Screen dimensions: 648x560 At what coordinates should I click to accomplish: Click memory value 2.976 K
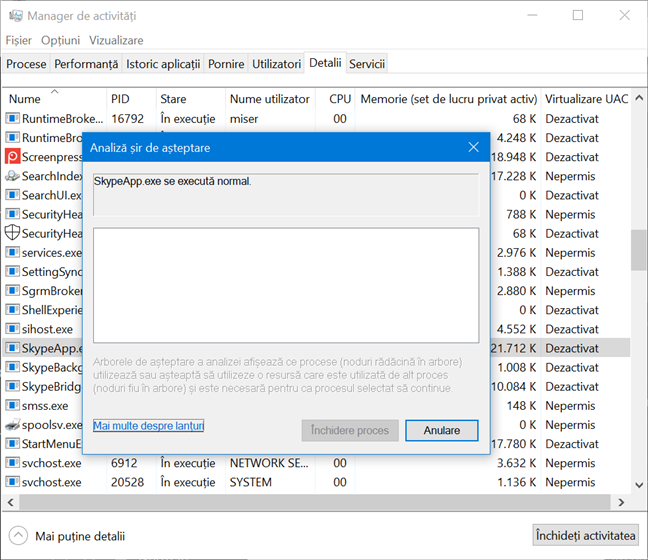pos(516,252)
